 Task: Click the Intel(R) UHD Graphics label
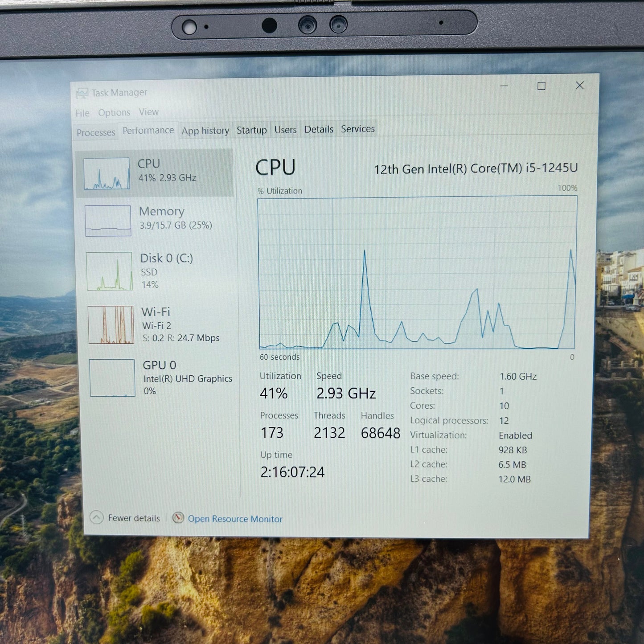[188, 379]
